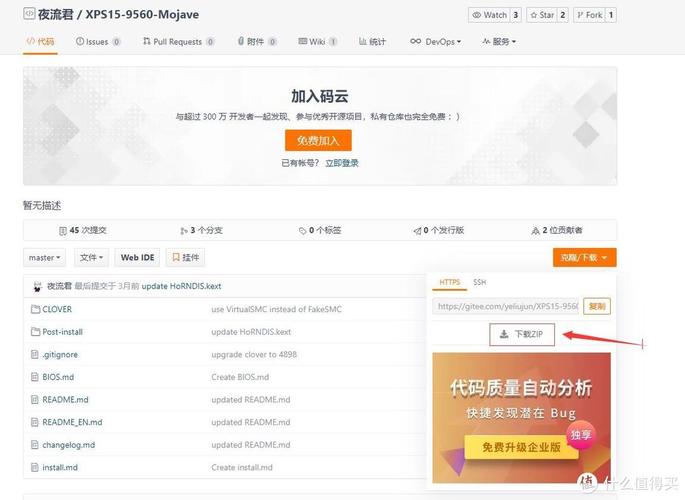
Task: Click the Fork button
Action: coord(589,15)
